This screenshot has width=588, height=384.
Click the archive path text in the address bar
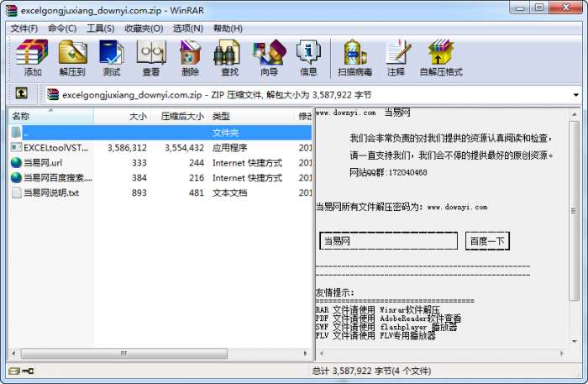click(x=217, y=95)
